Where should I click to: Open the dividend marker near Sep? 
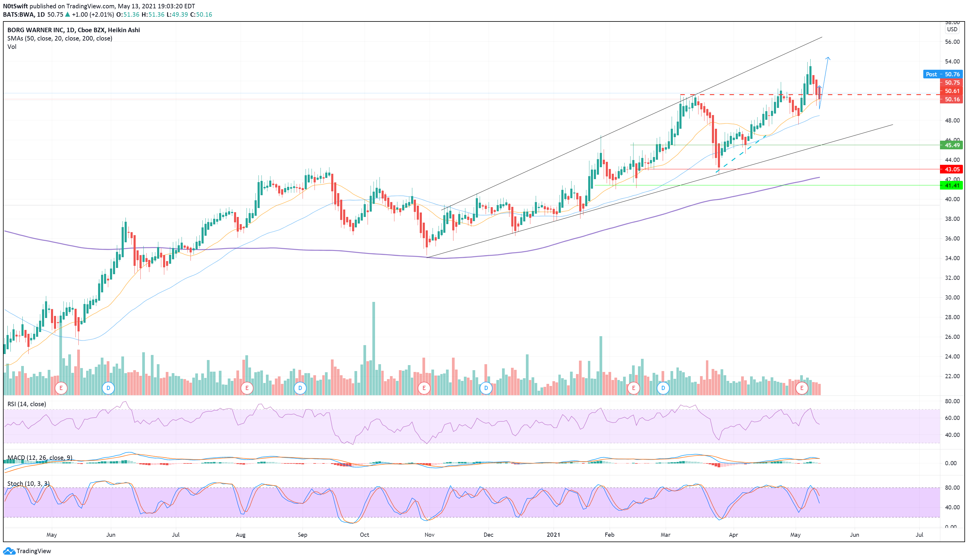tap(300, 388)
